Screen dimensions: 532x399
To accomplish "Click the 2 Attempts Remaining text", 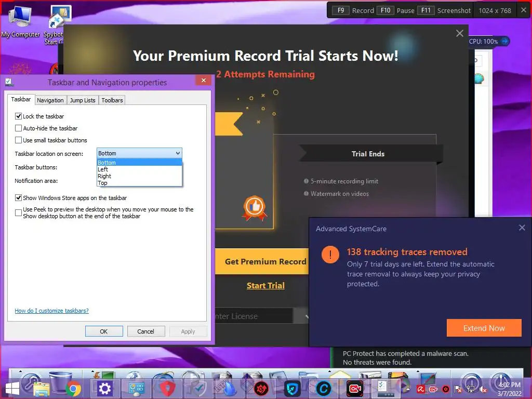I will pyautogui.click(x=265, y=74).
